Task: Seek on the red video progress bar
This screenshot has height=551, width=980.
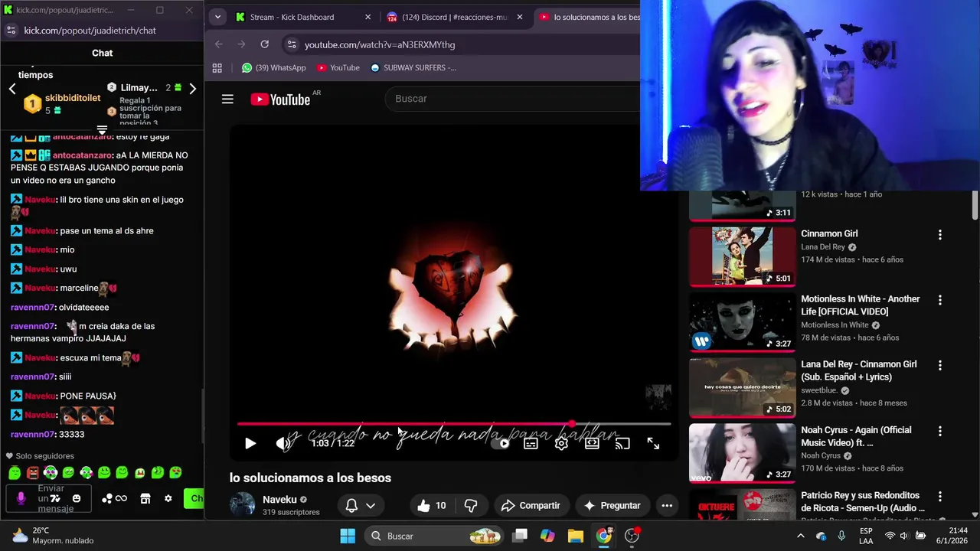Action: tap(454, 423)
